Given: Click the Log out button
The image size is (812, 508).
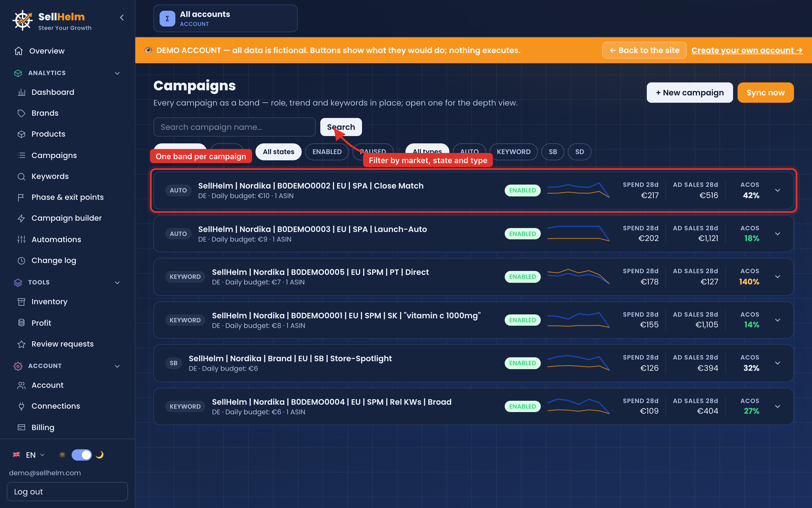Looking at the screenshot, I should (67, 492).
